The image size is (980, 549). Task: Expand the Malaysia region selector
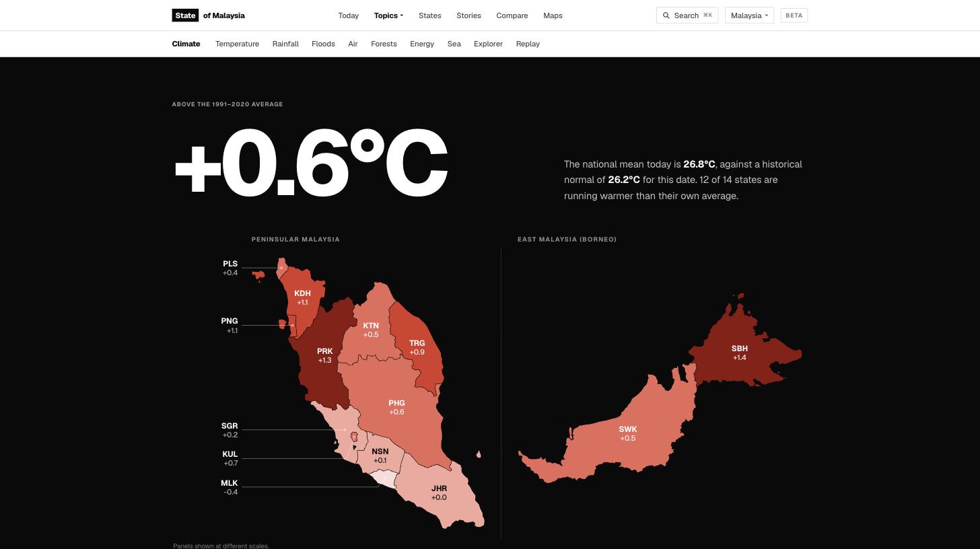[749, 15]
